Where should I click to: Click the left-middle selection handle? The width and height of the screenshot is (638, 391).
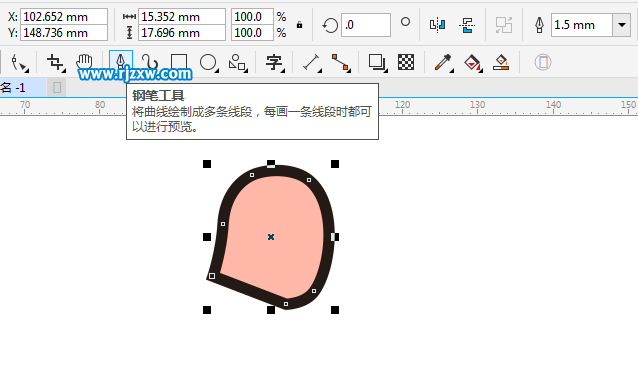pyautogui.click(x=207, y=237)
